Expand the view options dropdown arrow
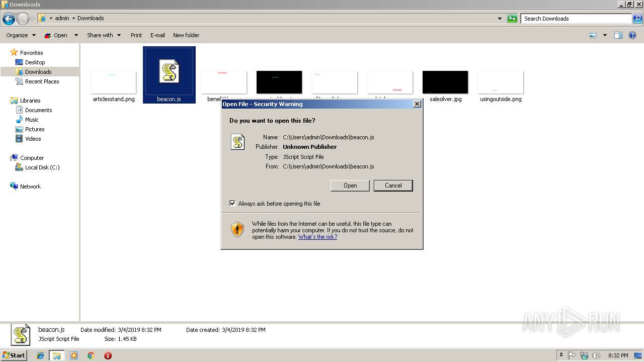This screenshot has width=644, height=362. pos(605,35)
